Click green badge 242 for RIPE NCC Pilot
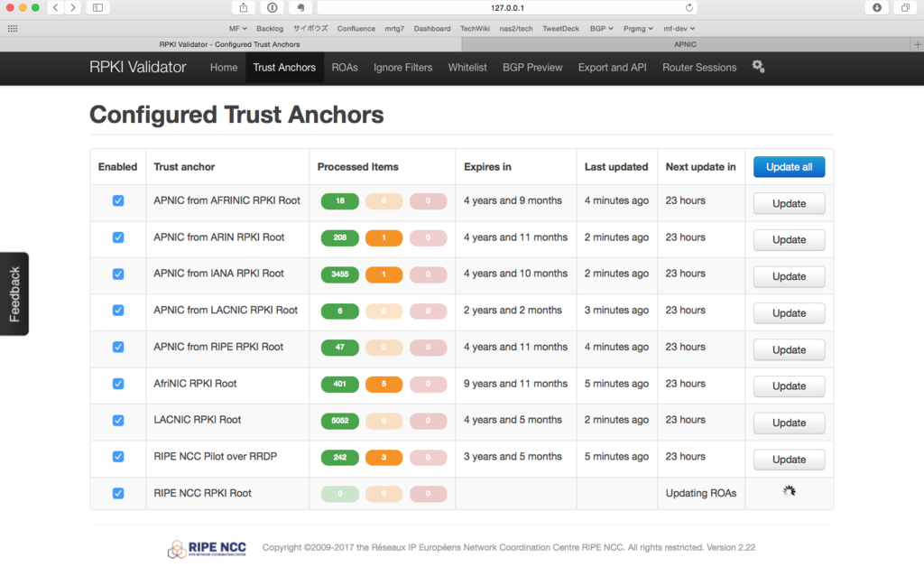The height and width of the screenshot is (567, 924). 340,457
